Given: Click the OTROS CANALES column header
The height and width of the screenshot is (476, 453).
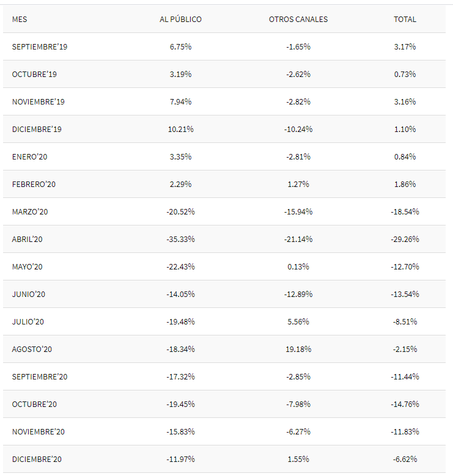Looking at the screenshot, I should (298, 20).
